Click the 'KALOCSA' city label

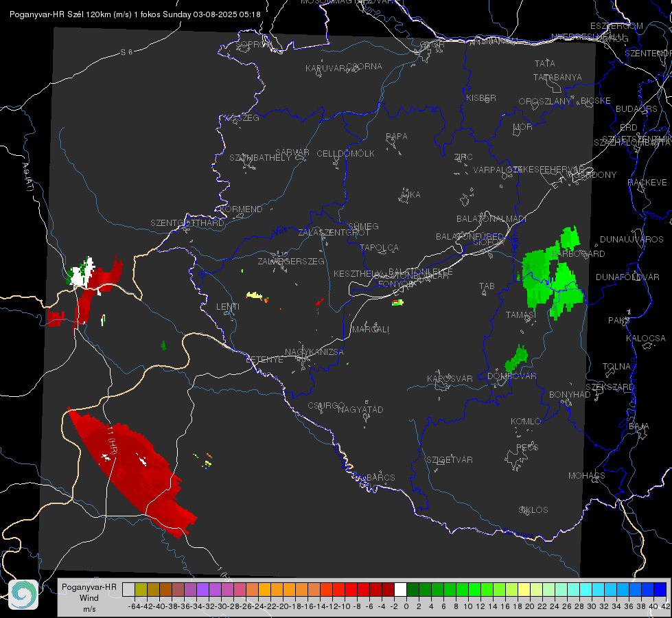646,339
